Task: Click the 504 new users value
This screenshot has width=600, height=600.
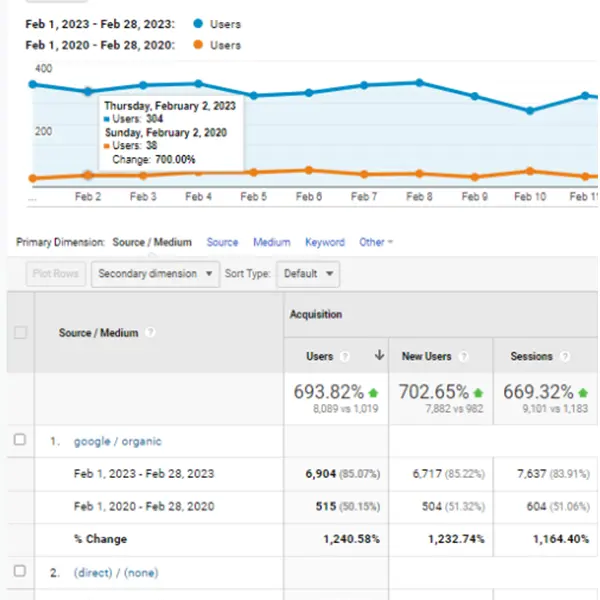Action: click(432, 506)
